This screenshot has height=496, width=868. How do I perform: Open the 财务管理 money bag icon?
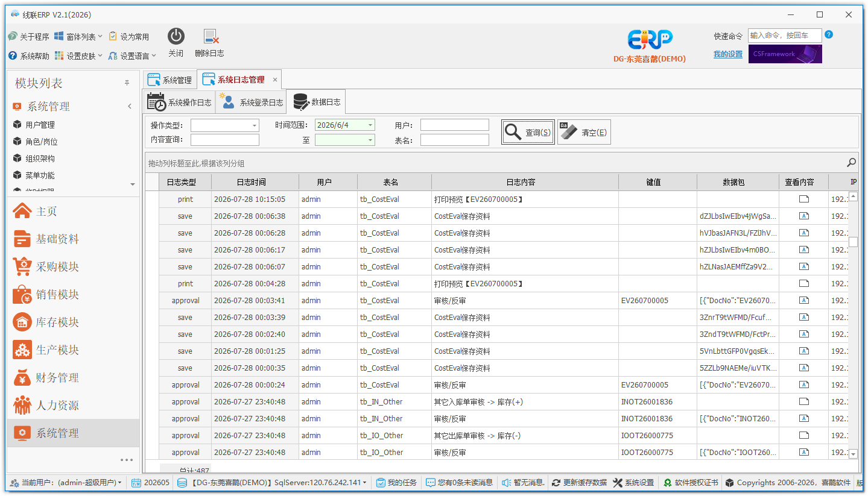[x=22, y=378]
